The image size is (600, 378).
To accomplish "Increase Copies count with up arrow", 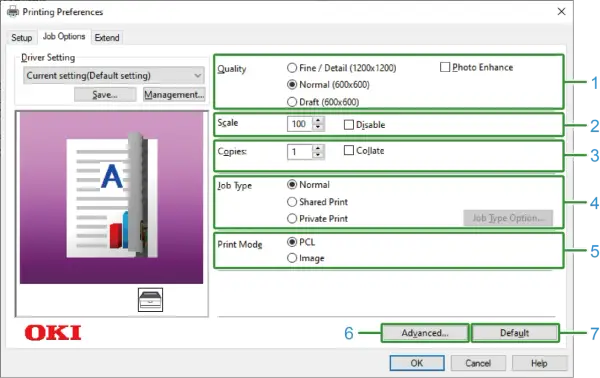I will point(318,148).
